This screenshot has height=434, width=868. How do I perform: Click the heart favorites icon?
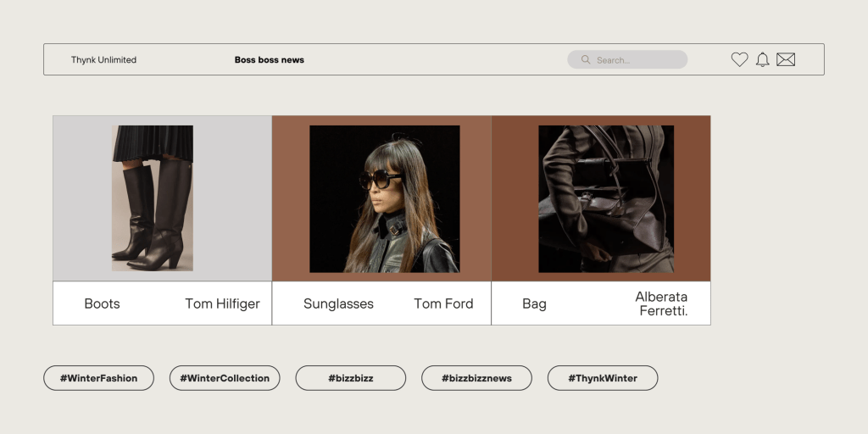739,59
